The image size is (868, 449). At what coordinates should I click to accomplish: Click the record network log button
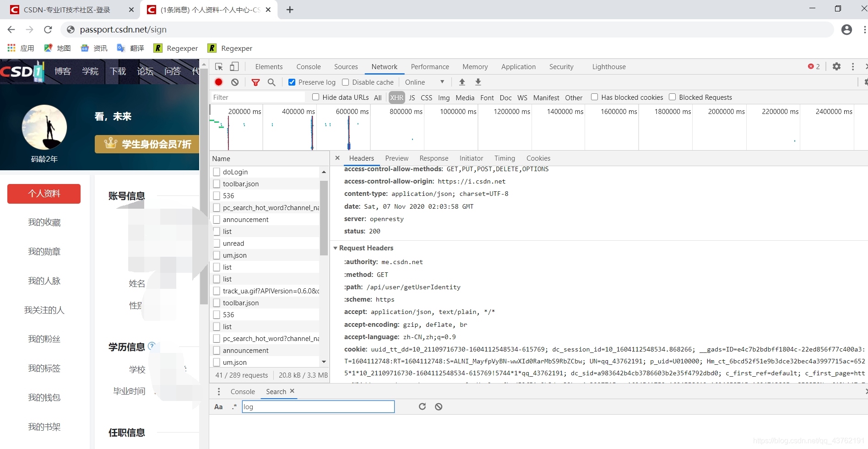tap(218, 82)
